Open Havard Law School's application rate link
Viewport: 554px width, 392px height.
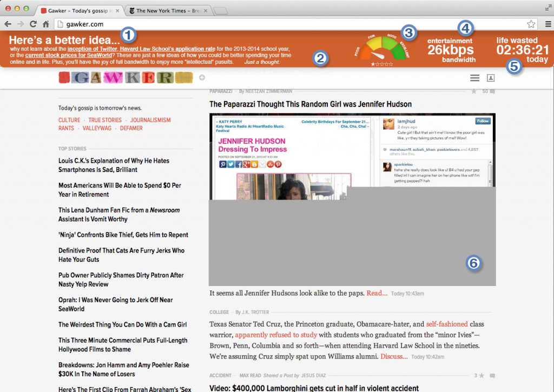[x=168, y=49]
